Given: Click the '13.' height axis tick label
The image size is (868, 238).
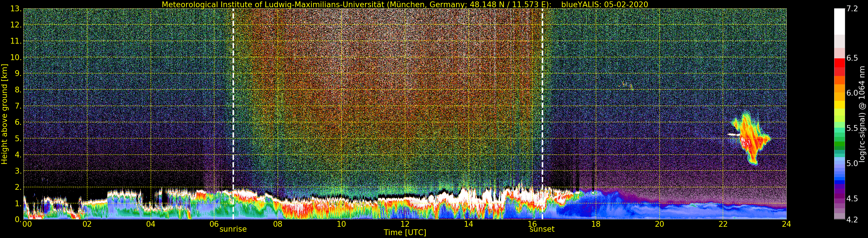Looking at the screenshot, I should pos(16,9).
